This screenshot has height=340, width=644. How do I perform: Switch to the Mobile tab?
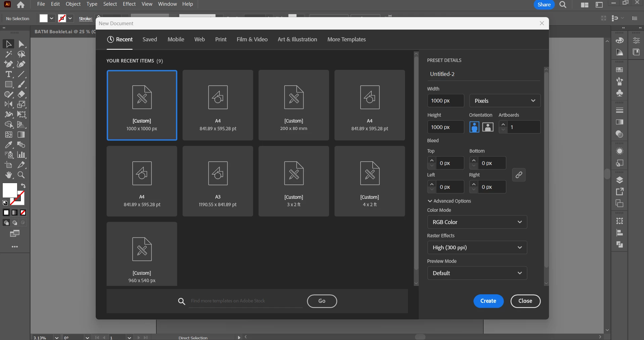pyautogui.click(x=176, y=39)
